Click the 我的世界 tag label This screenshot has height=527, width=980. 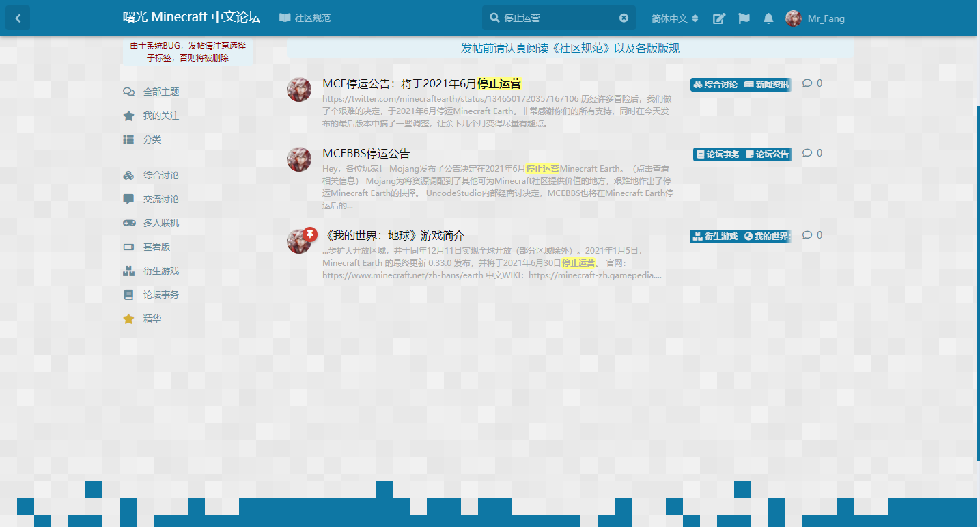[767, 237]
